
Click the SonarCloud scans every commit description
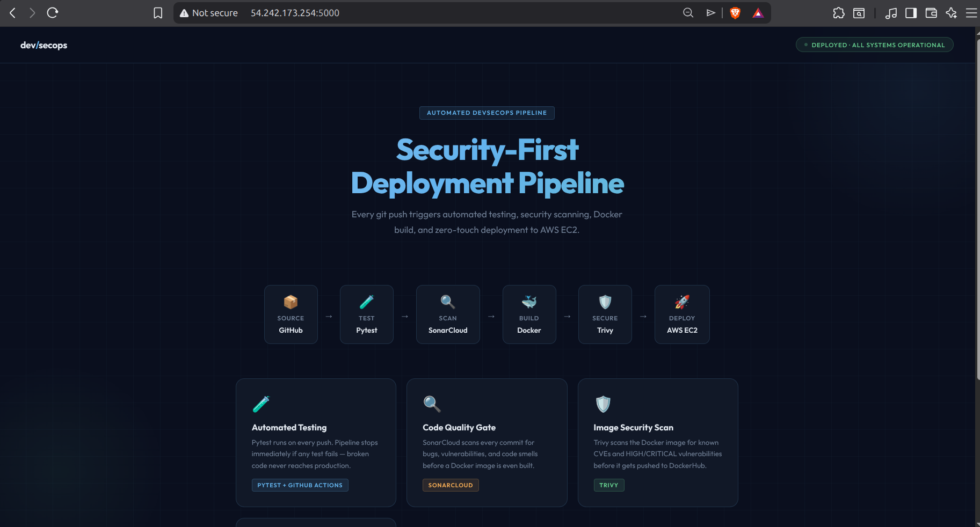480,454
